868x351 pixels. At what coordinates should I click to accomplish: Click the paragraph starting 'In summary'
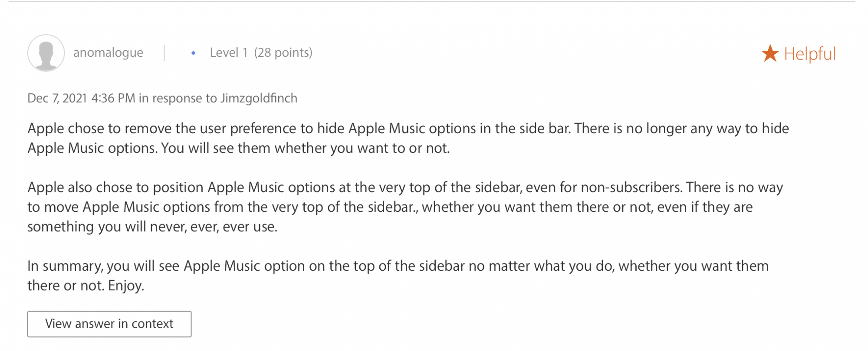[x=398, y=275]
